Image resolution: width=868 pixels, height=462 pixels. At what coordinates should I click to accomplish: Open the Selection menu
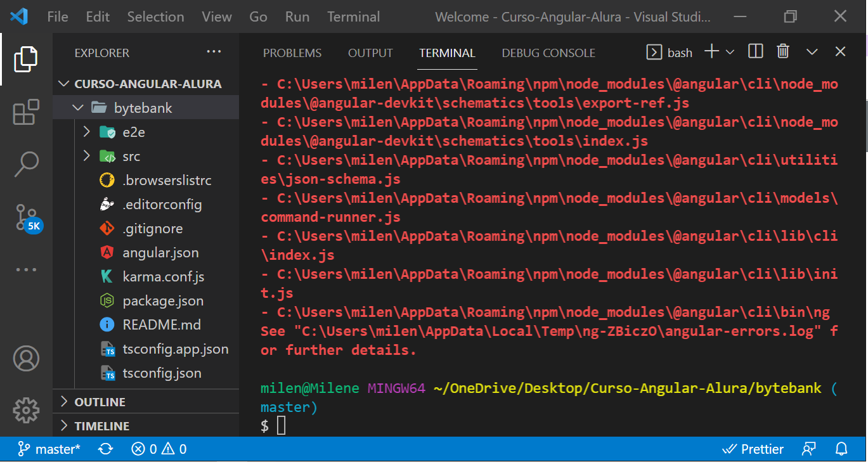(155, 16)
